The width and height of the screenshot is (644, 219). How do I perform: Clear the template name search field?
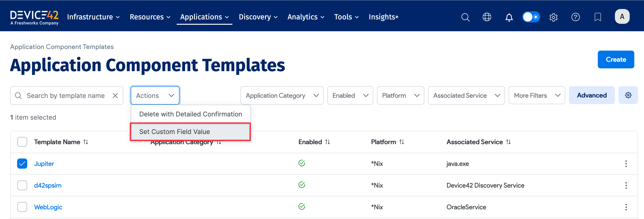pos(115,95)
